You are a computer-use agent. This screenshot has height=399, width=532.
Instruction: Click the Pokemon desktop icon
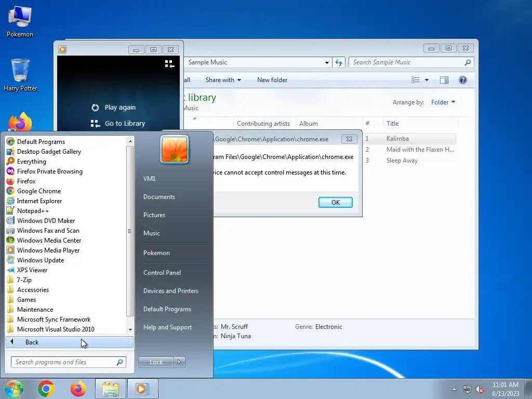pos(20,21)
